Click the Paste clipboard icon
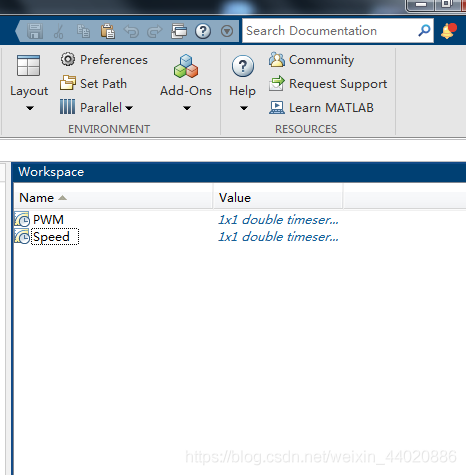 click(108, 31)
